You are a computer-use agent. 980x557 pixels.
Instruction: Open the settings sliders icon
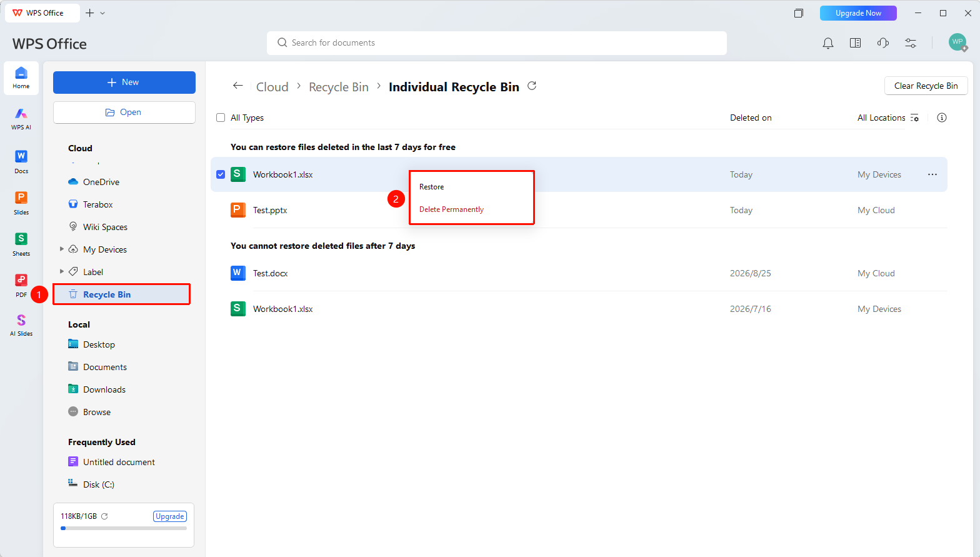tap(911, 43)
